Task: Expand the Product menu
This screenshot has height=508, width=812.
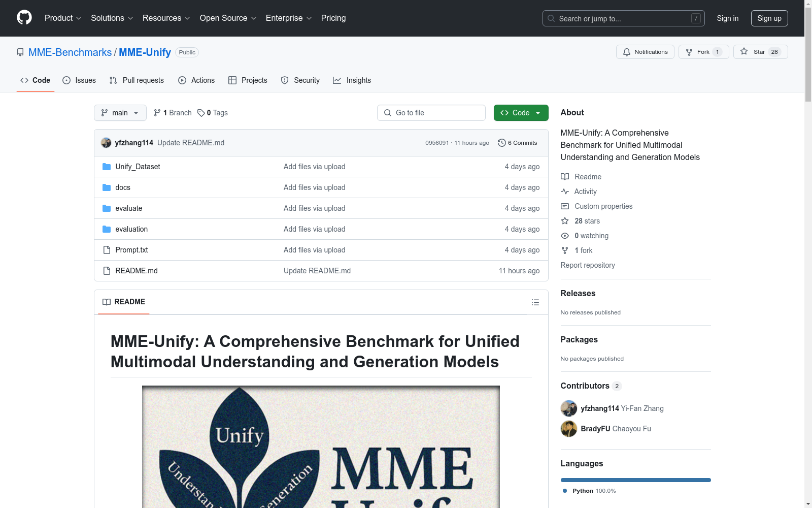Action: (x=63, y=18)
